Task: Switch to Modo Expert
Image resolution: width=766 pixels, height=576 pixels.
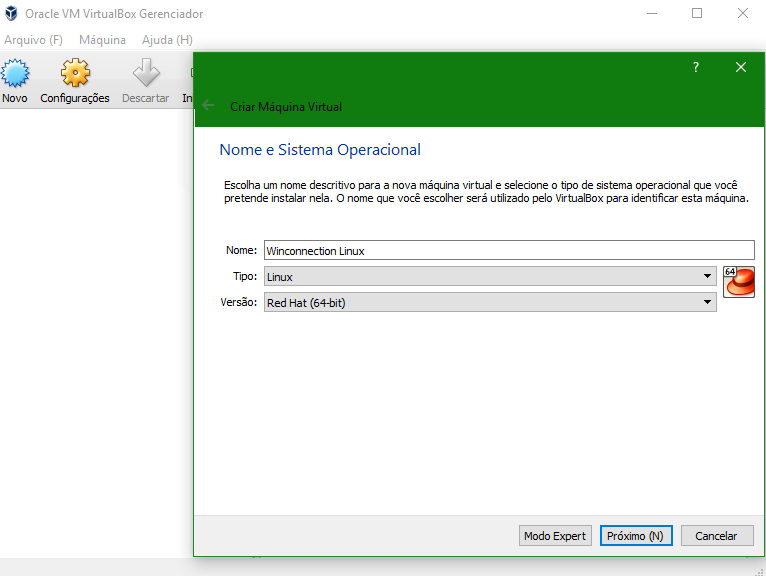Action: tap(555, 536)
